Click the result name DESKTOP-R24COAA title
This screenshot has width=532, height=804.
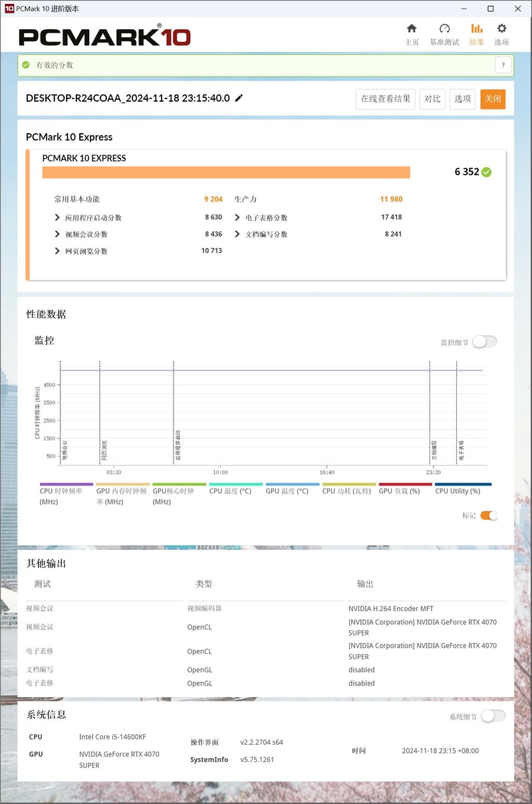tap(128, 98)
